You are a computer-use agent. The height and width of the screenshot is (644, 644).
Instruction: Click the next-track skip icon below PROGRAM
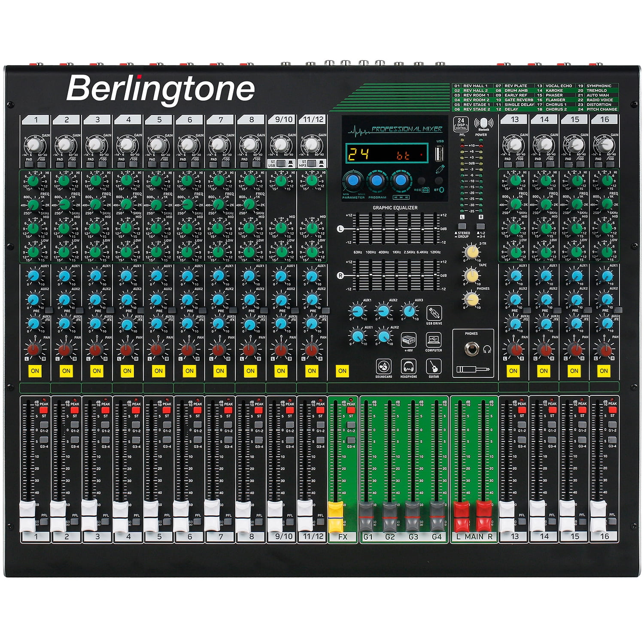pos(407,197)
